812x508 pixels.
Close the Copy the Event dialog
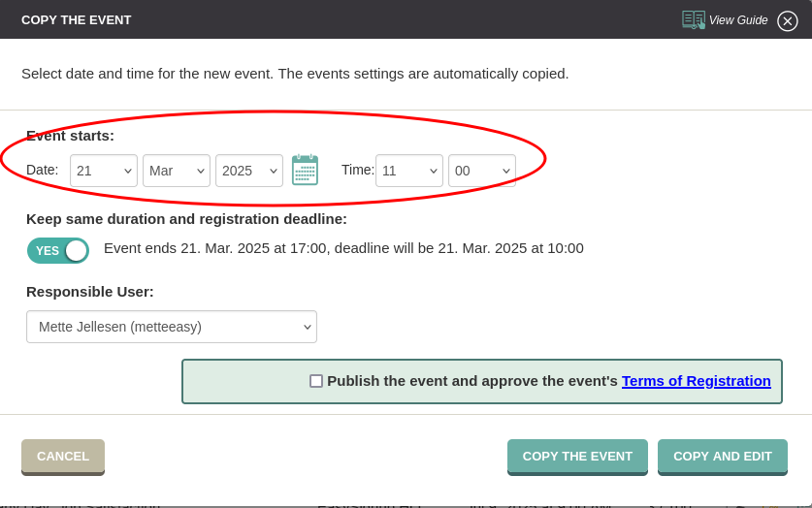[x=787, y=20]
